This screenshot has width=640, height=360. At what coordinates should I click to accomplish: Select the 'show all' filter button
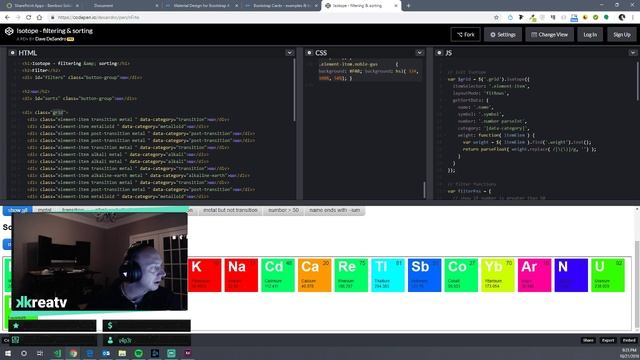point(18,210)
